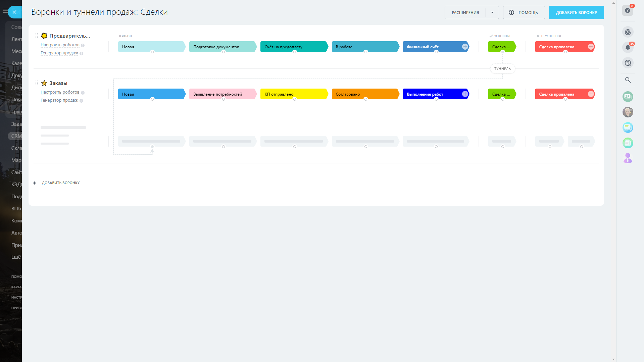Click help icon beside Заказы Генератор продаж

(81, 101)
